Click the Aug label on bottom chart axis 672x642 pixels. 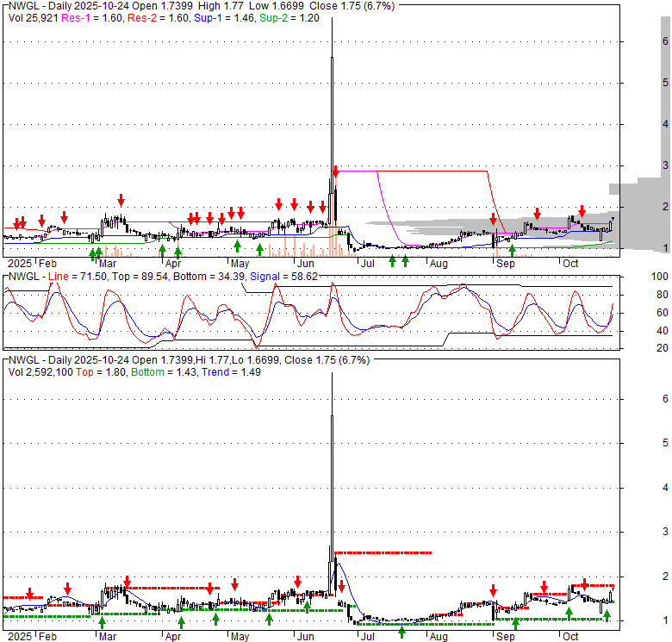[439, 637]
